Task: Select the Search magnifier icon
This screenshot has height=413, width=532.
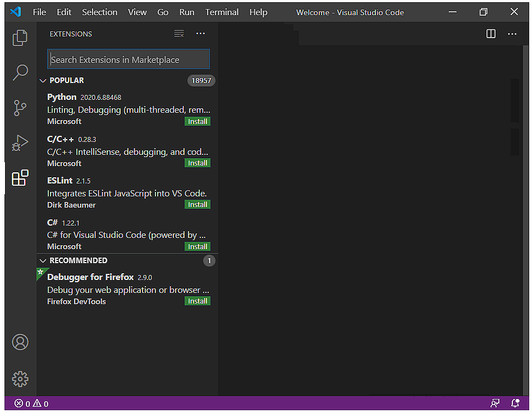Action: pyautogui.click(x=20, y=72)
